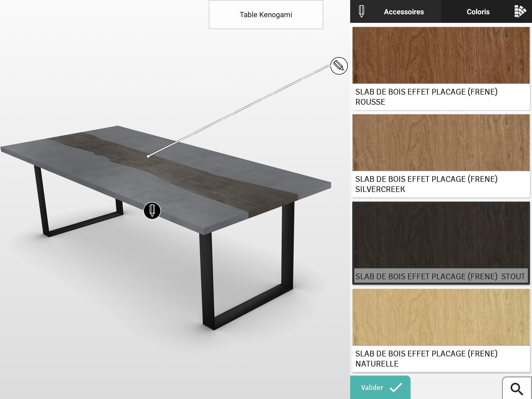
Task: Click the SLAB DE BOIS ROUSSE label
Action: click(x=426, y=97)
